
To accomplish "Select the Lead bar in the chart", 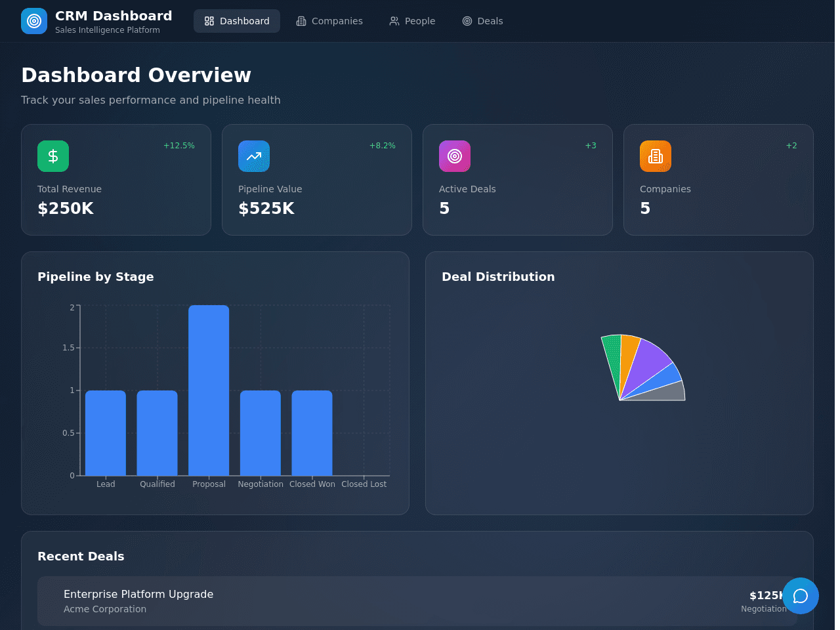I will tap(106, 433).
